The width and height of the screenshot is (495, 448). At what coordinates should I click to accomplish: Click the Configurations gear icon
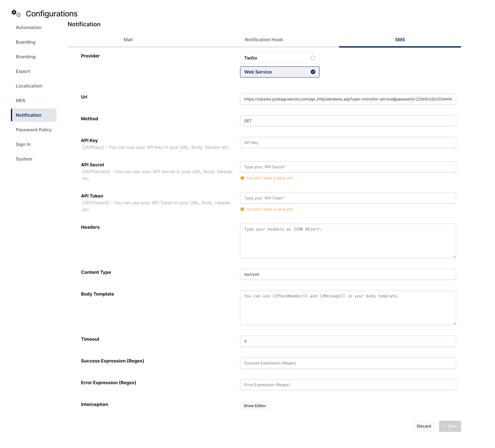pos(16,13)
